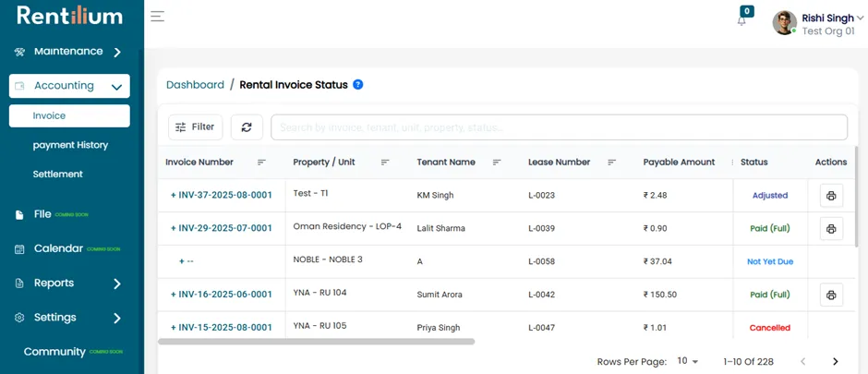Click the Adjusted status label
This screenshot has width=868, height=374.
click(770, 195)
